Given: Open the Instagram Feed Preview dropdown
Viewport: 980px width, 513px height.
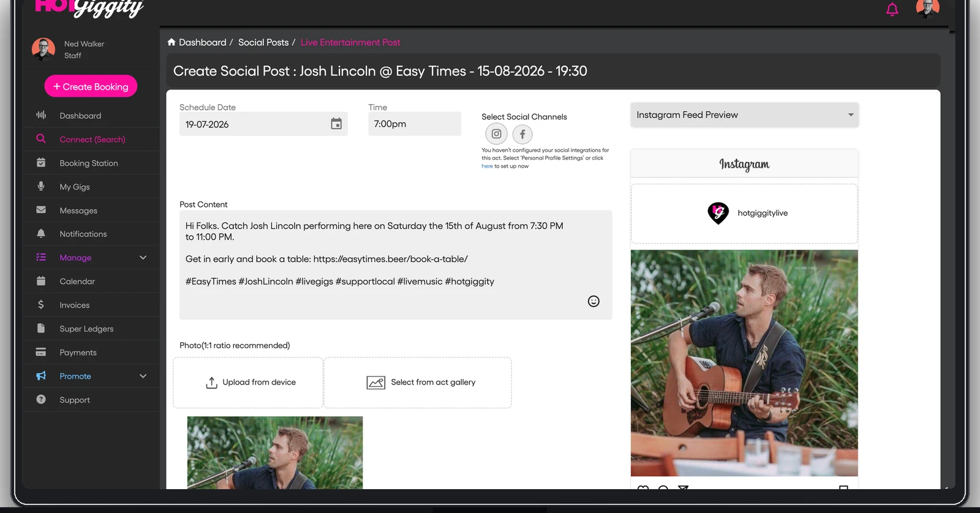Looking at the screenshot, I should click(745, 115).
